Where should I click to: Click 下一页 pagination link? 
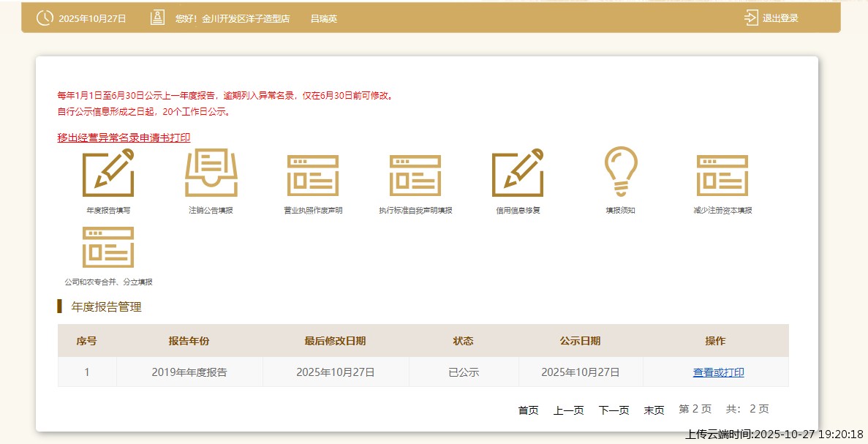[614, 410]
